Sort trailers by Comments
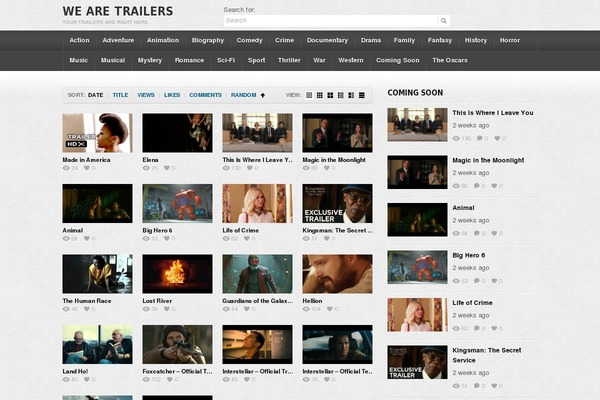600x400 pixels. point(205,95)
